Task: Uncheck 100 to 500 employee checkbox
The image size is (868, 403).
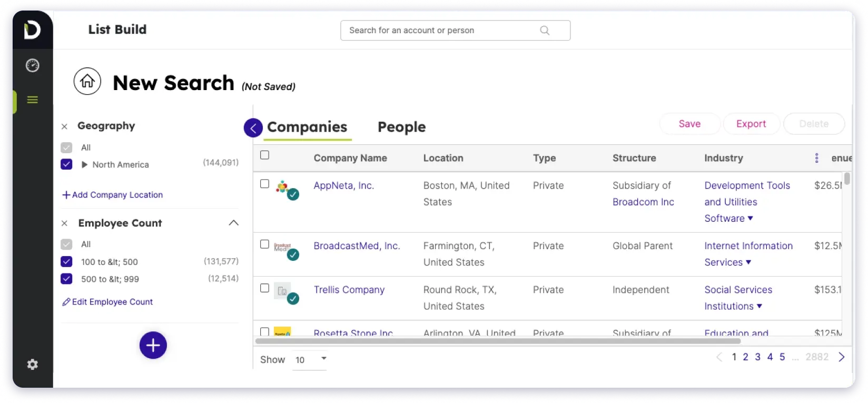Action: point(66,261)
